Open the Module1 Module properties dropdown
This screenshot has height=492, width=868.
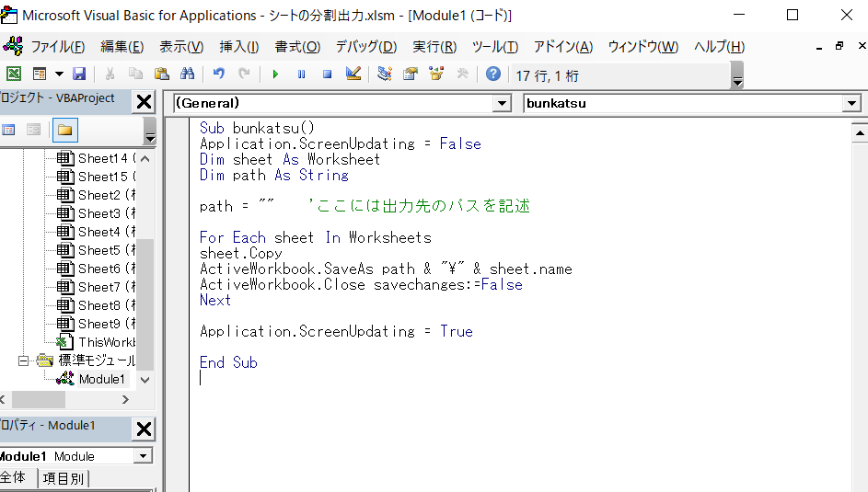[144, 456]
